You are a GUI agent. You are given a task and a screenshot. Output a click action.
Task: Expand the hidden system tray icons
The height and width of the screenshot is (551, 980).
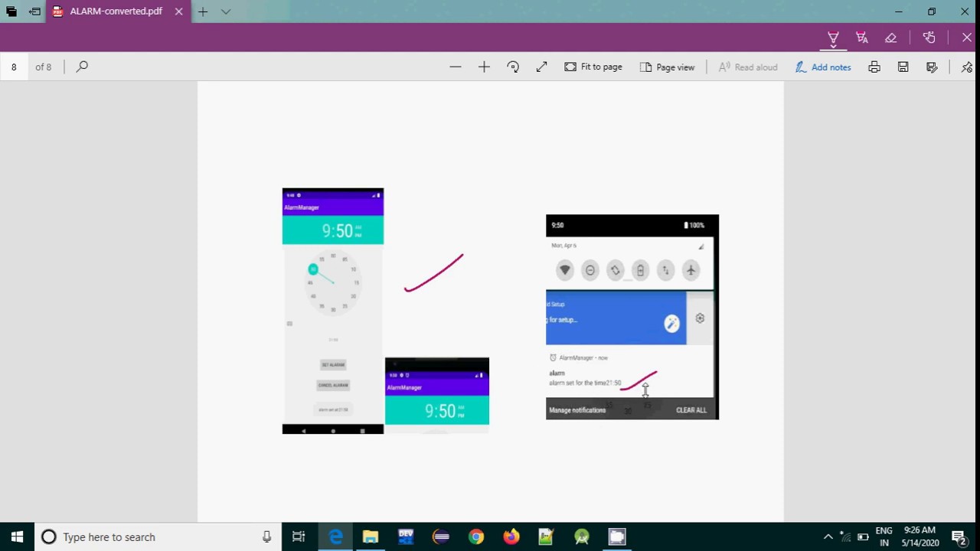coord(828,537)
